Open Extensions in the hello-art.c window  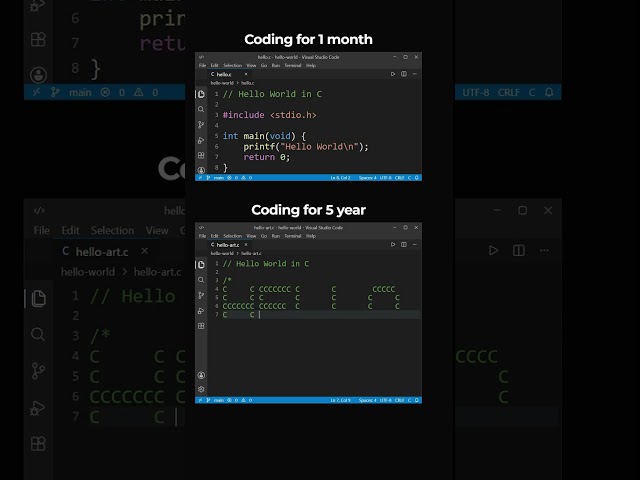tap(201, 326)
